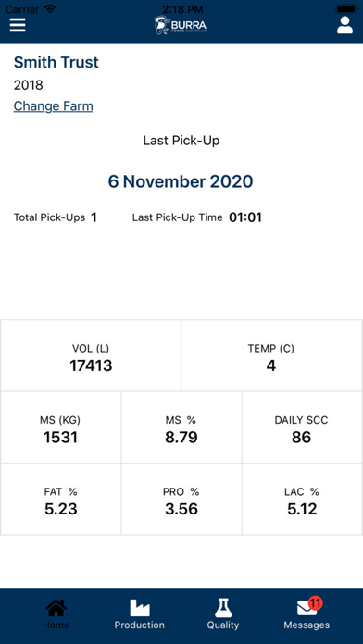Tap the FAT % 5.23 tile
This screenshot has height=644, width=363.
point(61,499)
